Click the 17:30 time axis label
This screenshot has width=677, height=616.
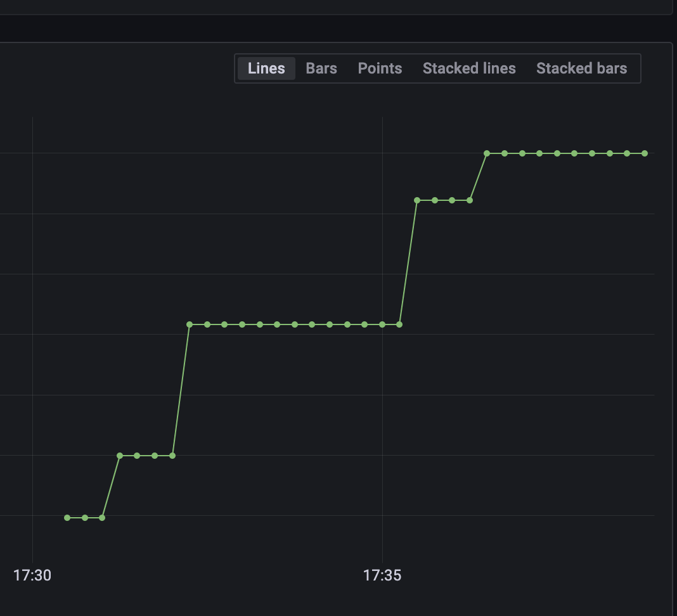(x=32, y=575)
